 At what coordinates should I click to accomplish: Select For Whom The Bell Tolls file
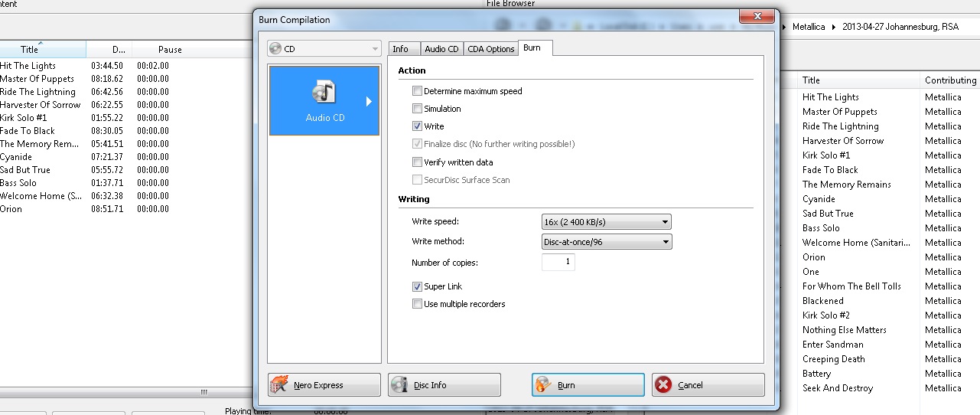click(x=851, y=286)
